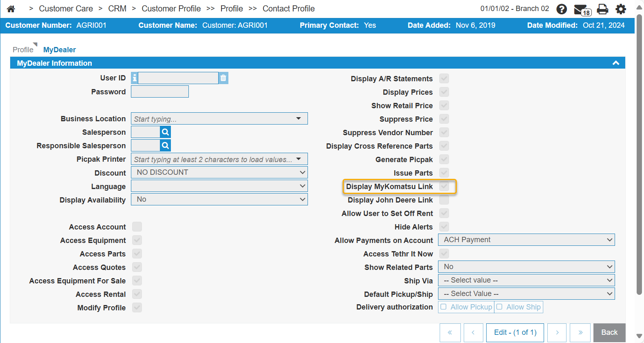644x343 pixels.
Task: Toggle the Allow User to Set Off Rent checkbox
Action: point(444,213)
